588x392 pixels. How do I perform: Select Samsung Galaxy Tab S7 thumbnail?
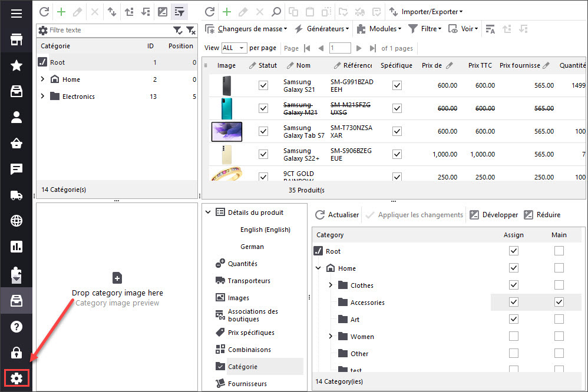tap(226, 131)
